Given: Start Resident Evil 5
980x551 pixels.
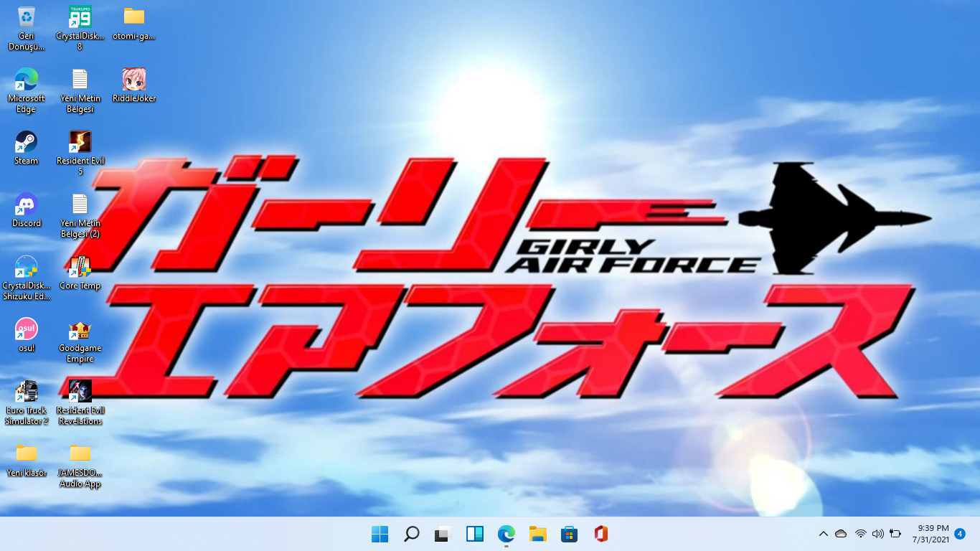Looking at the screenshot, I should click(79, 141).
